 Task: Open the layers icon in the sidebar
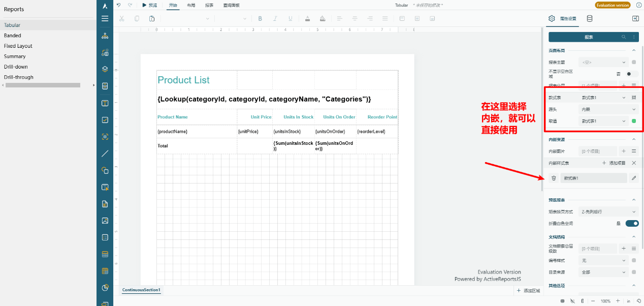[105, 69]
